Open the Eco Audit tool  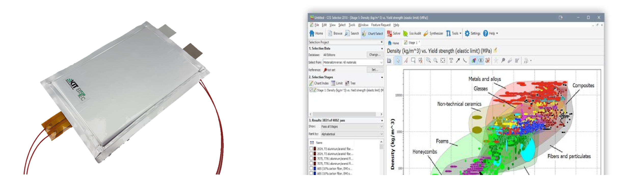coord(412,33)
